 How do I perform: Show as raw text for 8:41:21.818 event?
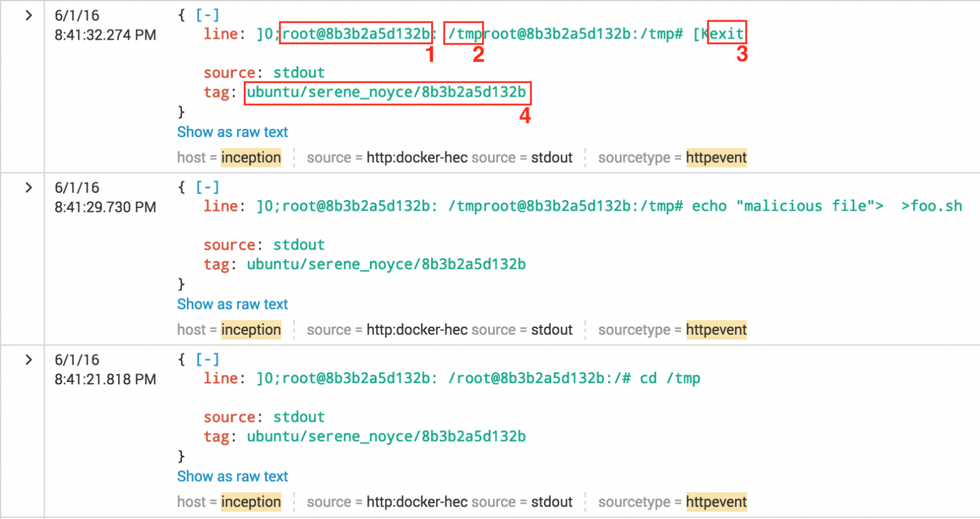233,476
